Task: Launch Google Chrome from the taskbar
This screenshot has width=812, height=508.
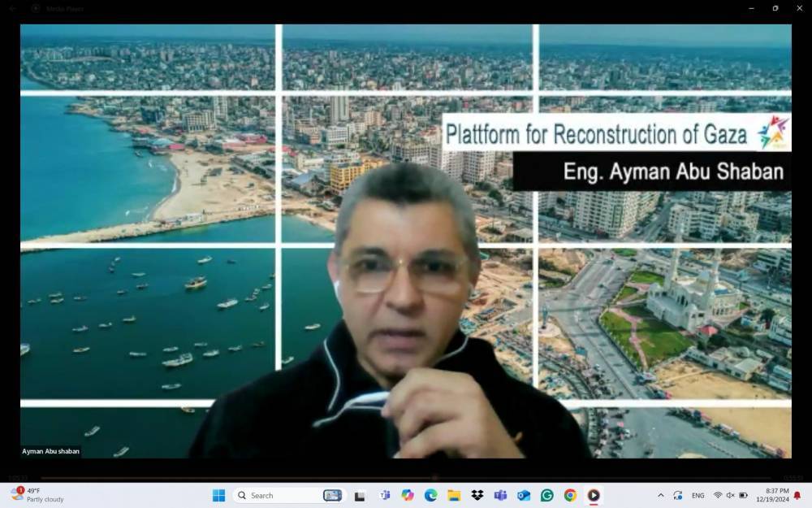Action: click(572, 495)
